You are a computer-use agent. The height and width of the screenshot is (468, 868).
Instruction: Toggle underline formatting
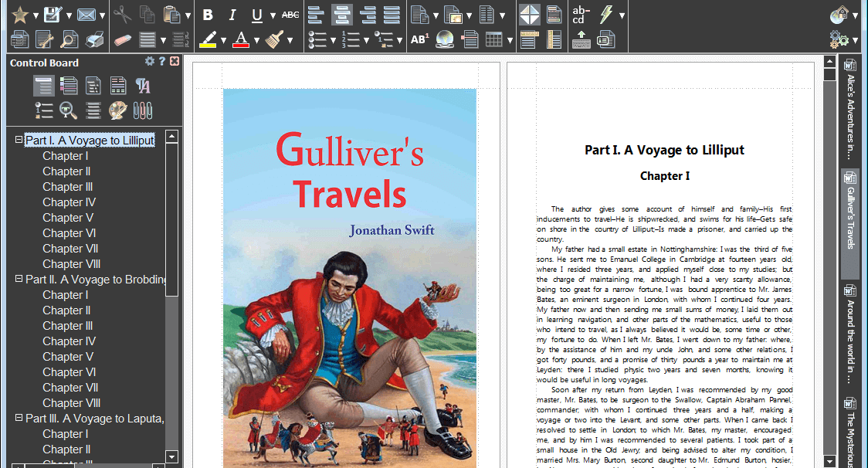257,15
